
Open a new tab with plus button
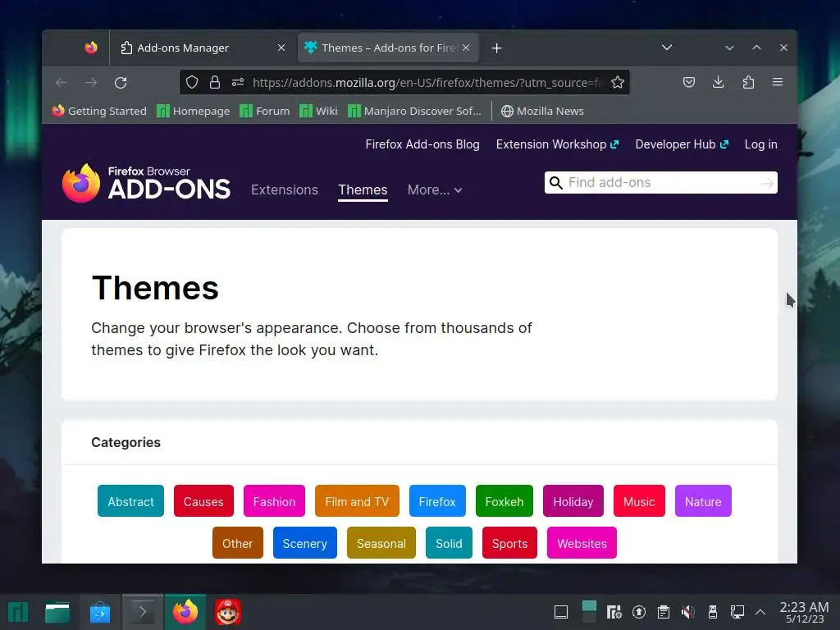tap(496, 48)
